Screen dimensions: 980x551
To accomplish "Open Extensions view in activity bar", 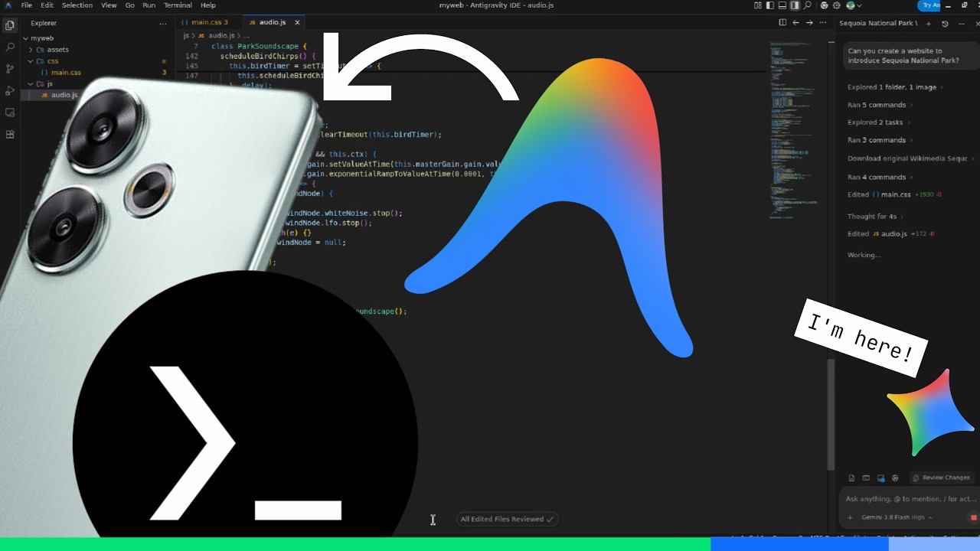I will coord(10,135).
